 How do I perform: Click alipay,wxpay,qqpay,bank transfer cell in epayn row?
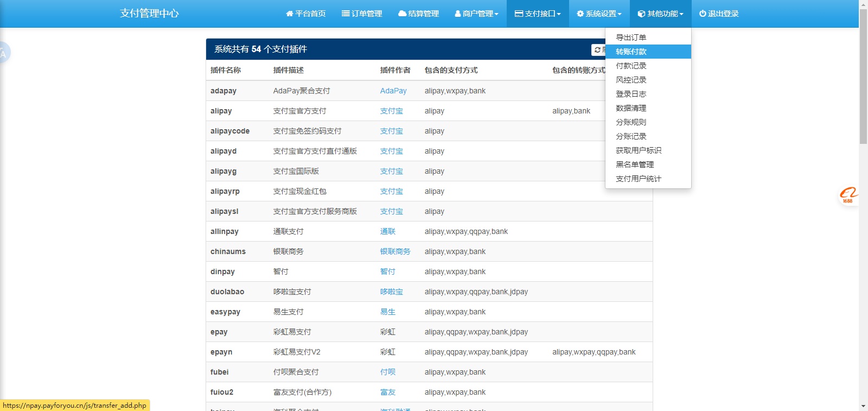pos(594,352)
